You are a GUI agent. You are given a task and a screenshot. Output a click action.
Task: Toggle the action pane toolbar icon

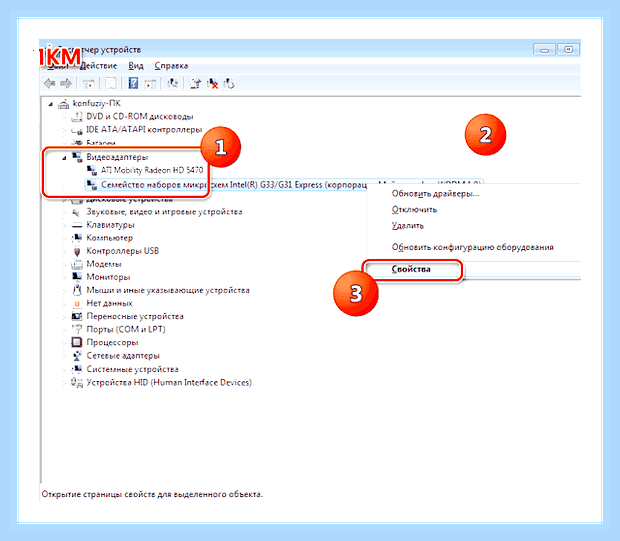click(x=150, y=84)
